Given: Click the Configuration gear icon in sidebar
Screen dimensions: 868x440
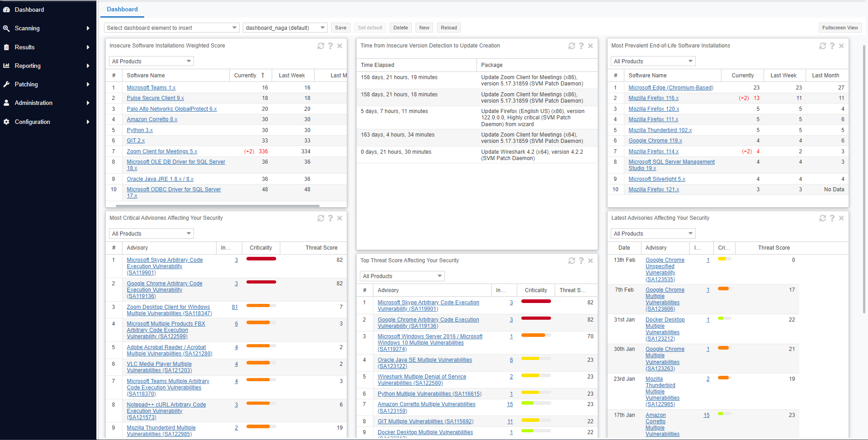Looking at the screenshot, I should pyautogui.click(x=6, y=122).
